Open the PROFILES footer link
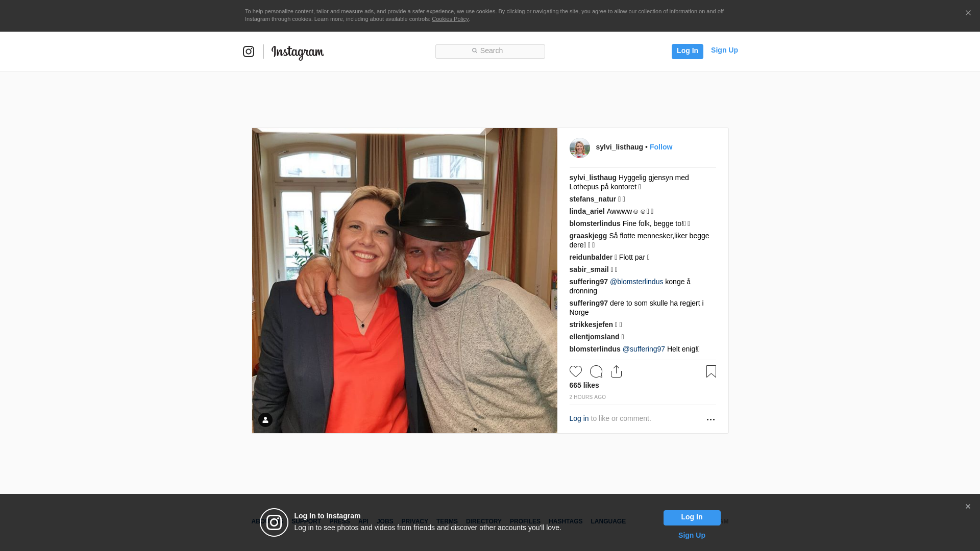This screenshot has width=980, height=551. 525,521
